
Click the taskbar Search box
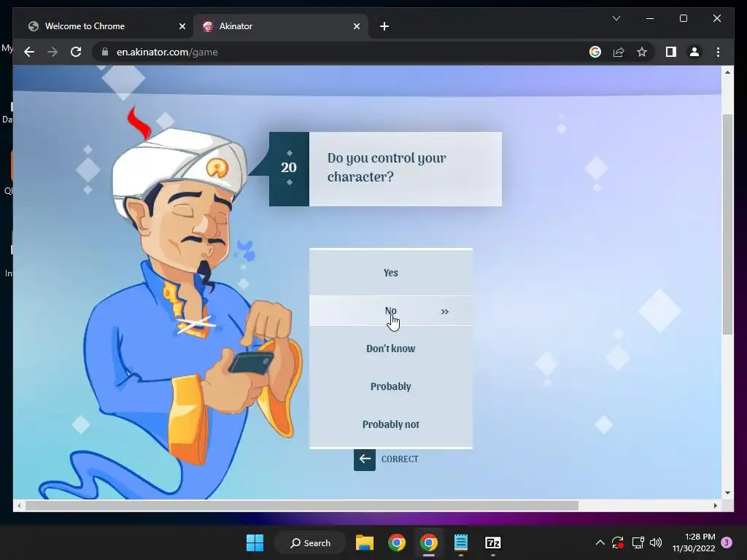click(x=310, y=542)
